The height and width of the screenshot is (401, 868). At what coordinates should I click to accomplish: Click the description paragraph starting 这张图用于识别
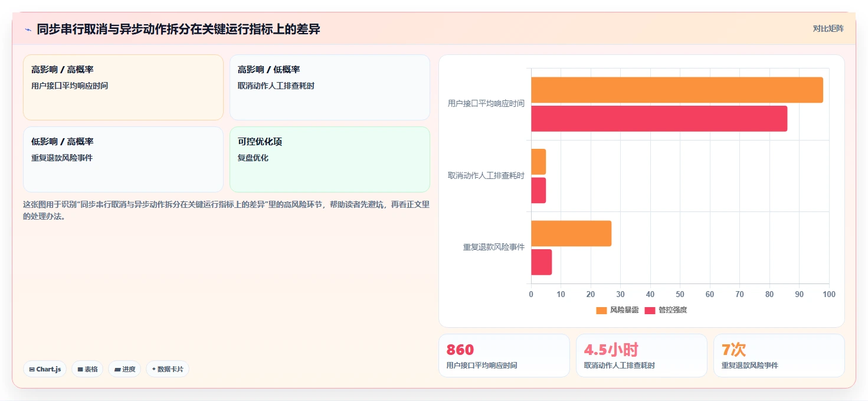226,211
